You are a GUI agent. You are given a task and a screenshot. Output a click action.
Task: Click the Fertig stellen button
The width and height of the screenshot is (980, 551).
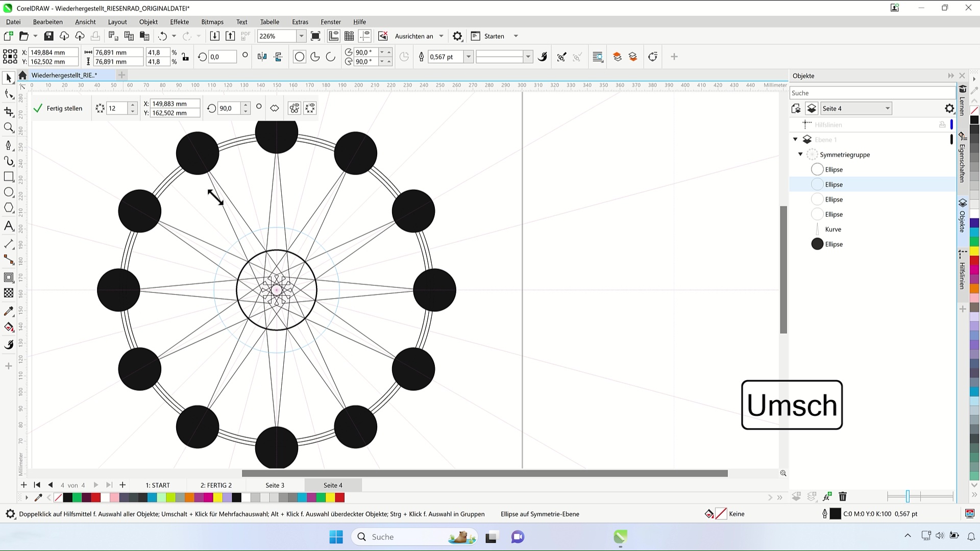64,108
